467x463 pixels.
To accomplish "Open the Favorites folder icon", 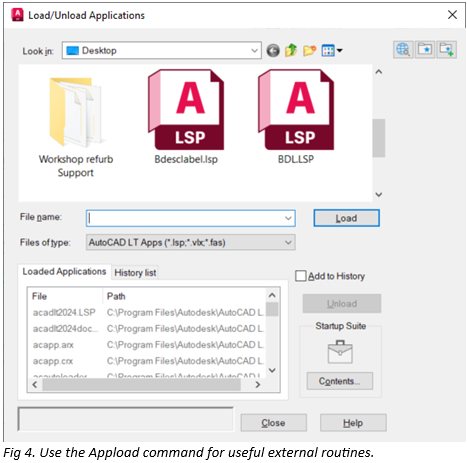I will click(x=425, y=50).
